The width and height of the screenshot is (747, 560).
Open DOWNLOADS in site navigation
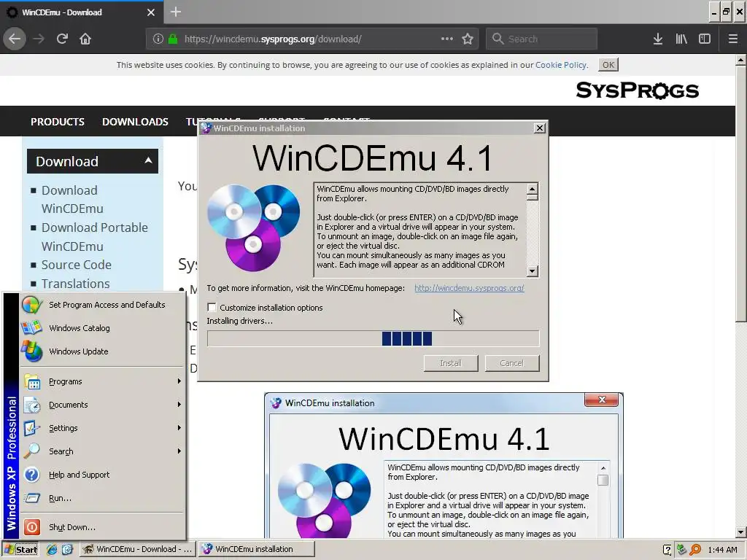135,122
